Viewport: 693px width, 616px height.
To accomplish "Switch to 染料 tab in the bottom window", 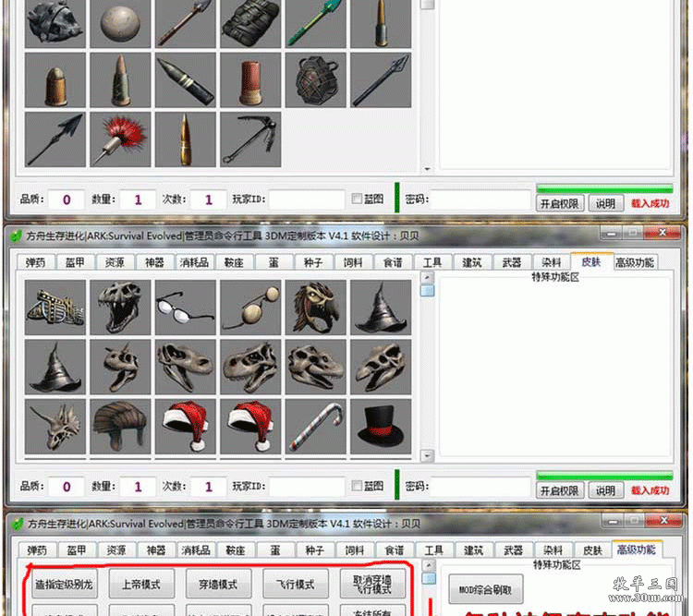I will [553, 550].
